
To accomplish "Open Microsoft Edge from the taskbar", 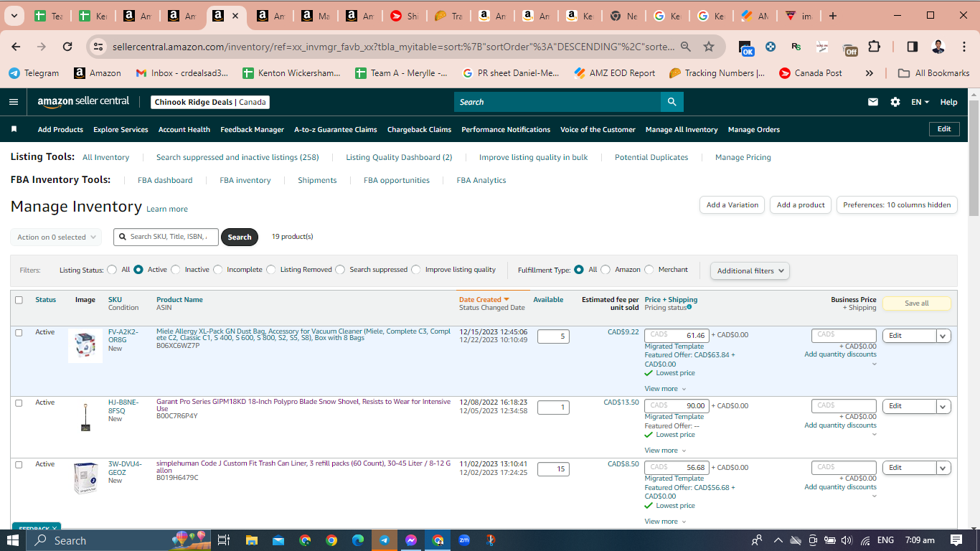I will point(358,540).
